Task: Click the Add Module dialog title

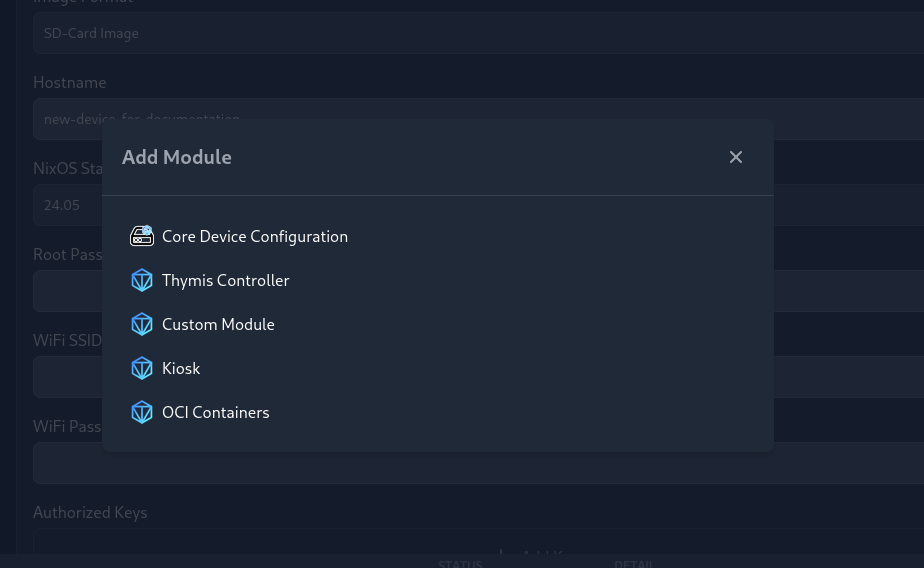Action: (177, 157)
